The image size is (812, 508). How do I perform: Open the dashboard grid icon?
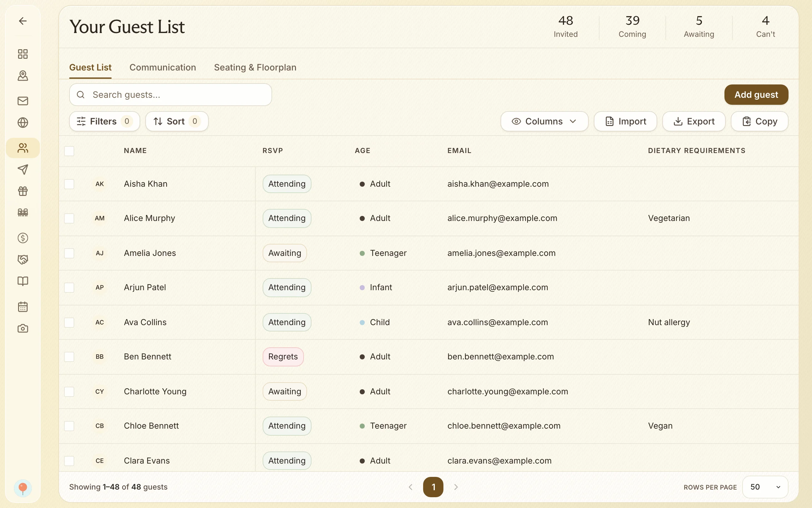click(23, 54)
